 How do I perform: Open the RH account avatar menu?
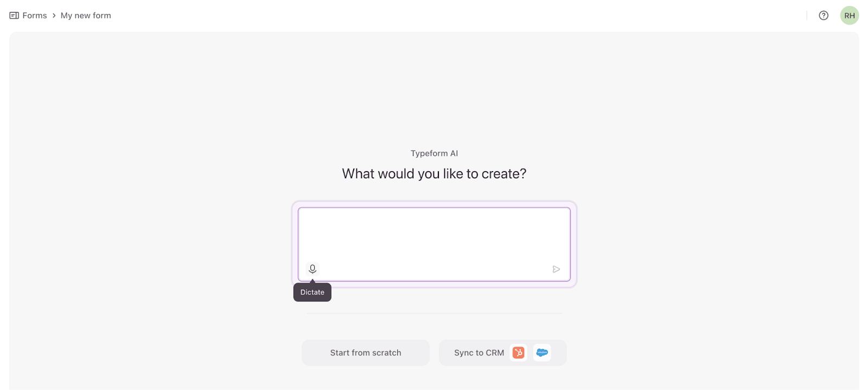(x=849, y=16)
